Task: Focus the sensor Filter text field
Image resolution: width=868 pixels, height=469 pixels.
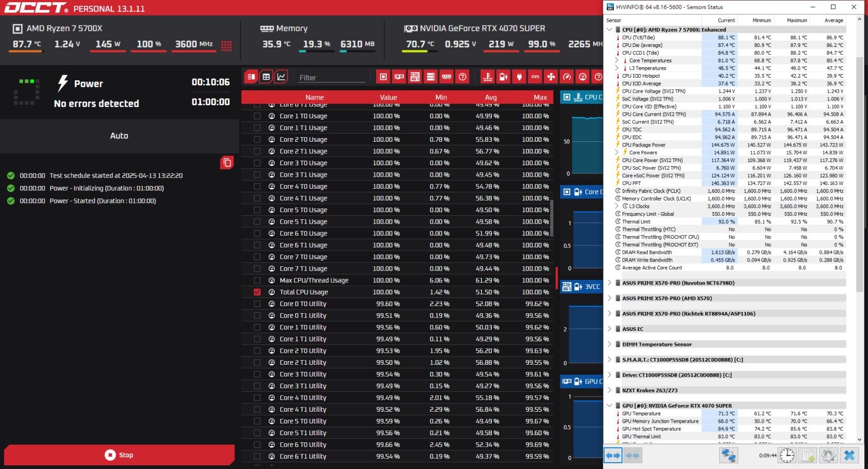Action: point(332,78)
